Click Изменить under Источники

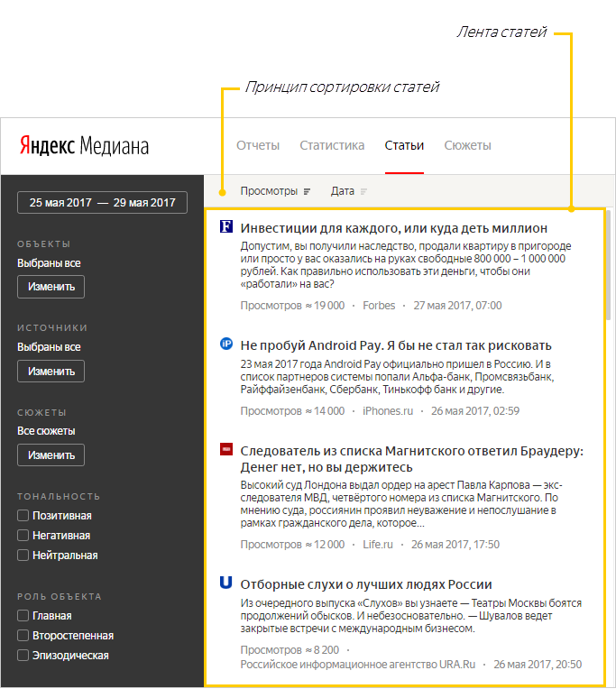[51, 372]
